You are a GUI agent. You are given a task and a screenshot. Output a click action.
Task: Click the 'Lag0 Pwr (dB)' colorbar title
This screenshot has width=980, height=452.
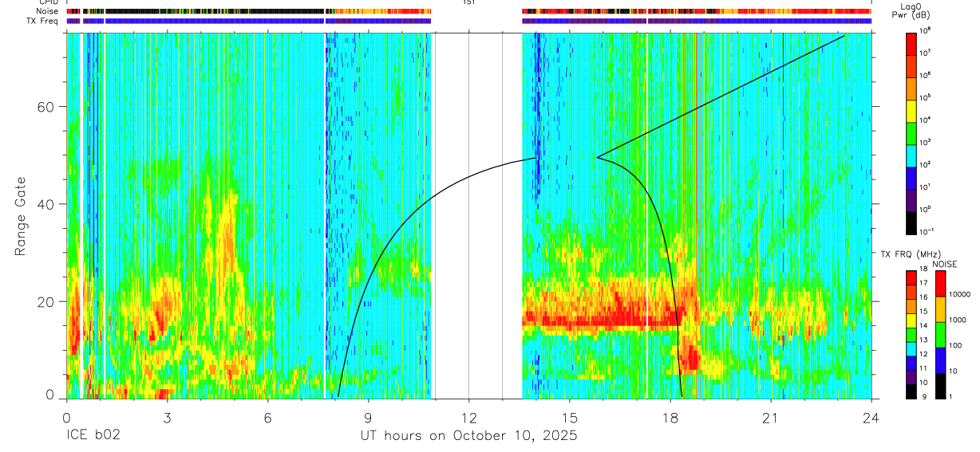(x=911, y=10)
